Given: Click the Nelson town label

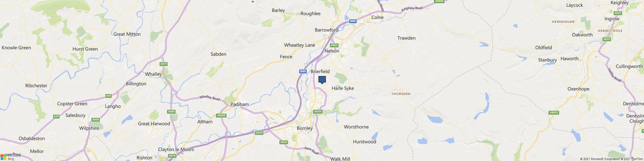Looking at the screenshot, I should click(x=332, y=51).
